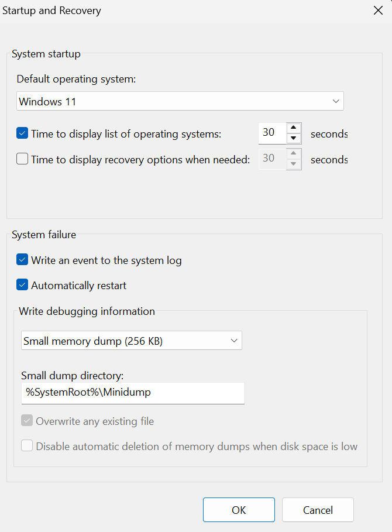Click the disabled recovery options seconds field
This screenshot has width=392, height=532.
click(272, 159)
